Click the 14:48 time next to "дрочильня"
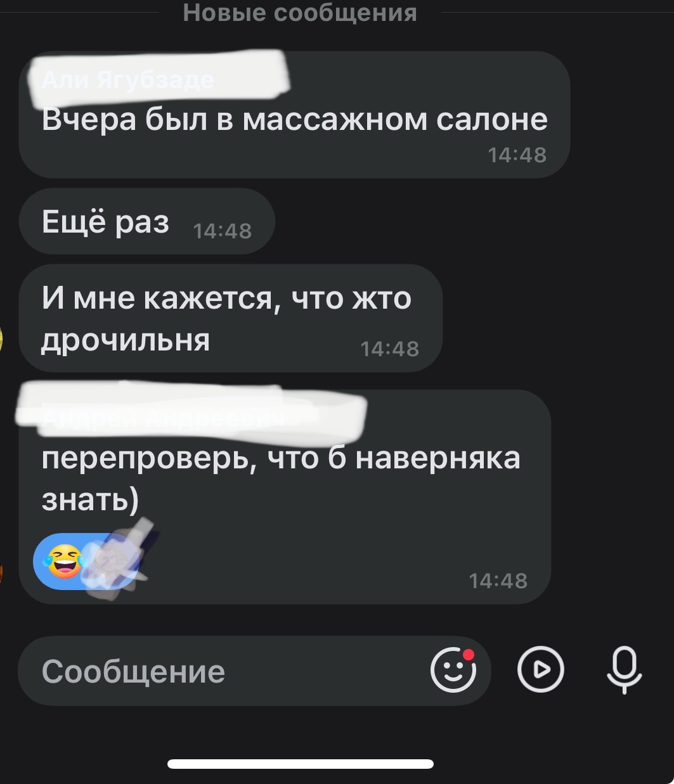This screenshot has height=784, width=674. (389, 348)
